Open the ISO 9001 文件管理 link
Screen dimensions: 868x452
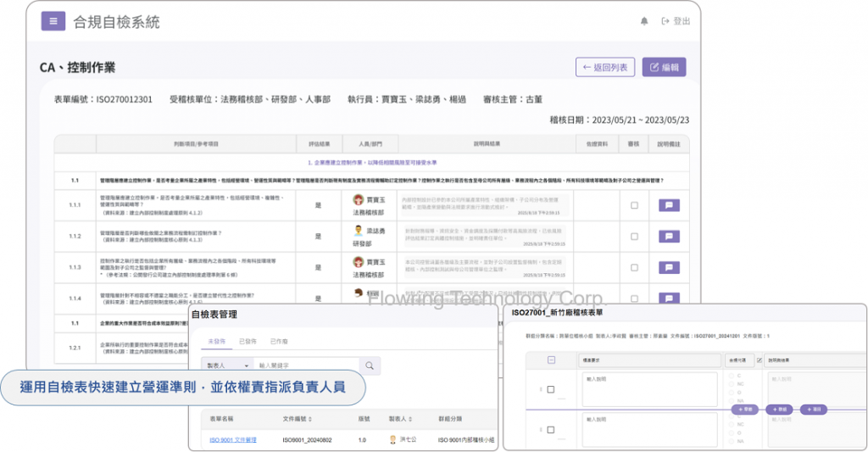232,439
